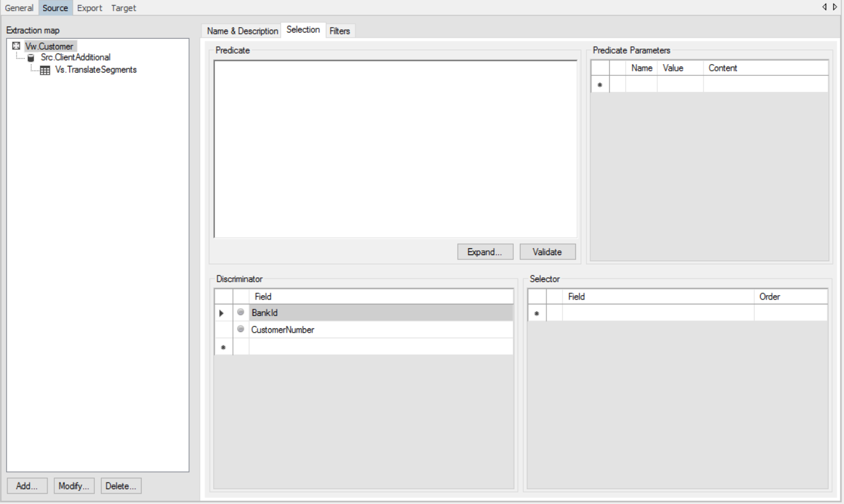844x504 pixels.
Task: Click the row selector arrow beside BankId
Action: point(222,313)
